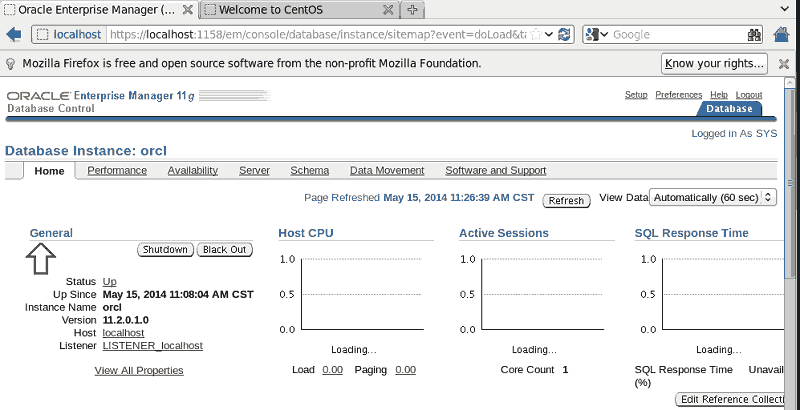This screenshot has height=410, width=800.
Task: Open the LISTENER_localhost link
Action: click(153, 345)
